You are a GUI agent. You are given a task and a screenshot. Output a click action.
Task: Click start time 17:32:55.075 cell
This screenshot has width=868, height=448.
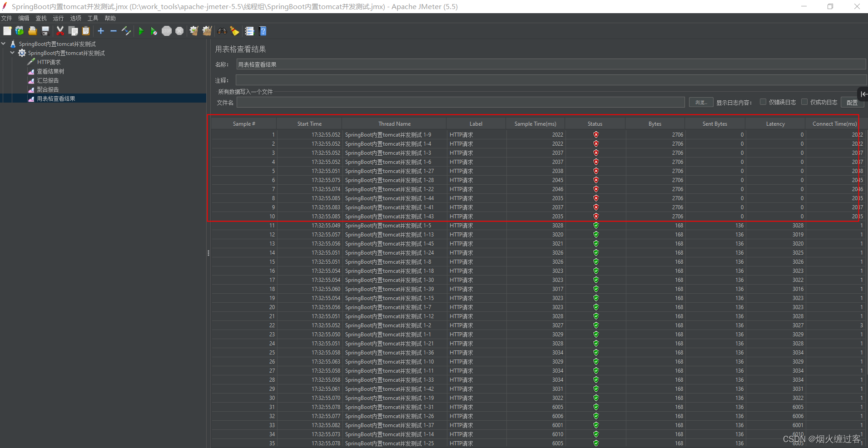(326, 180)
